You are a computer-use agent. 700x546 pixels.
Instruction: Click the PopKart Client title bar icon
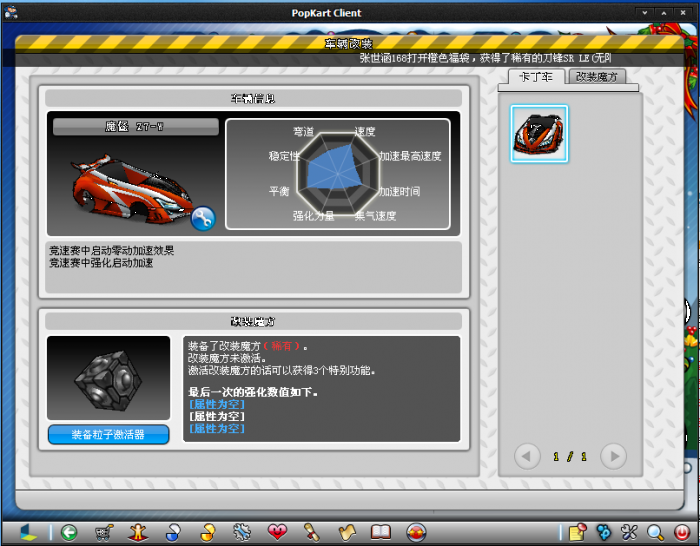pyautogui.click(x=10, y=12)
